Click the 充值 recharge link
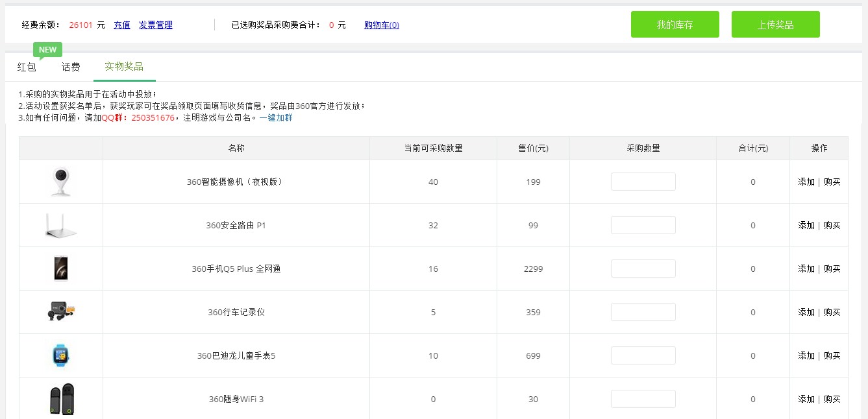Screen dimensions: 868x419 pos(122,25)
